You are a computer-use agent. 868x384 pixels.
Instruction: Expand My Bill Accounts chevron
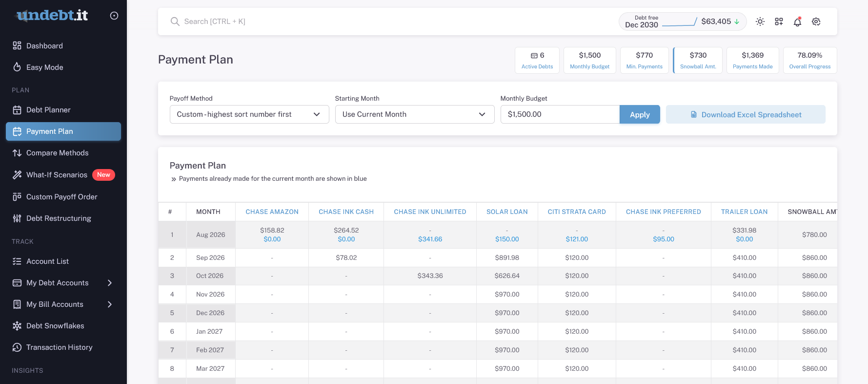110,304
